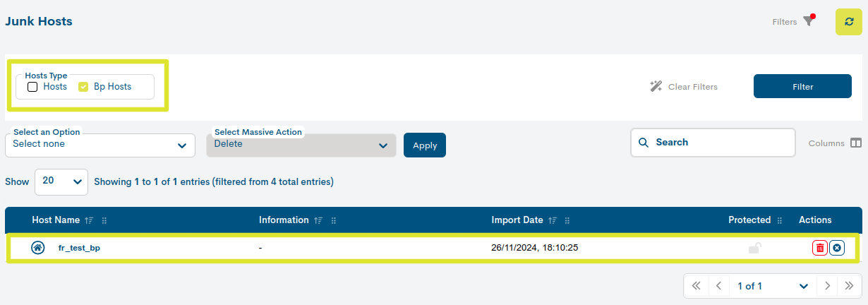Click the blue circled X action icon
Viewport: 868px width, 305px height.
click(x=837, y=248)
